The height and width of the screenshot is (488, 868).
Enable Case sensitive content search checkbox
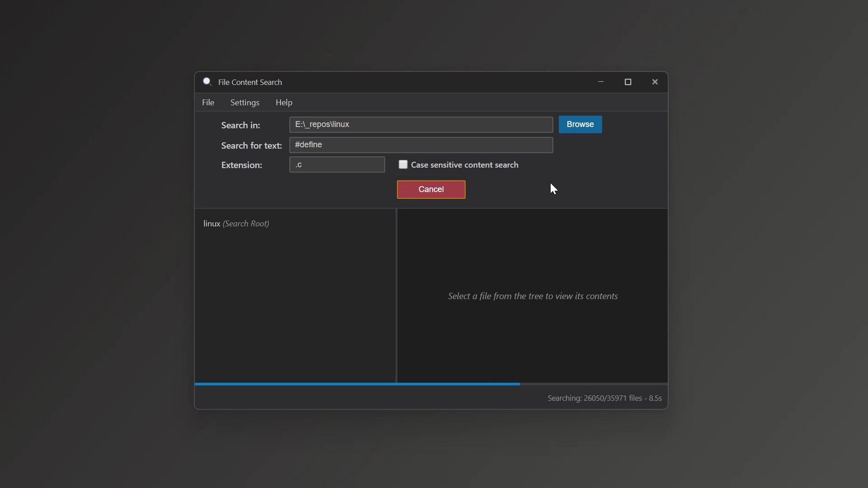coord(403,164)
